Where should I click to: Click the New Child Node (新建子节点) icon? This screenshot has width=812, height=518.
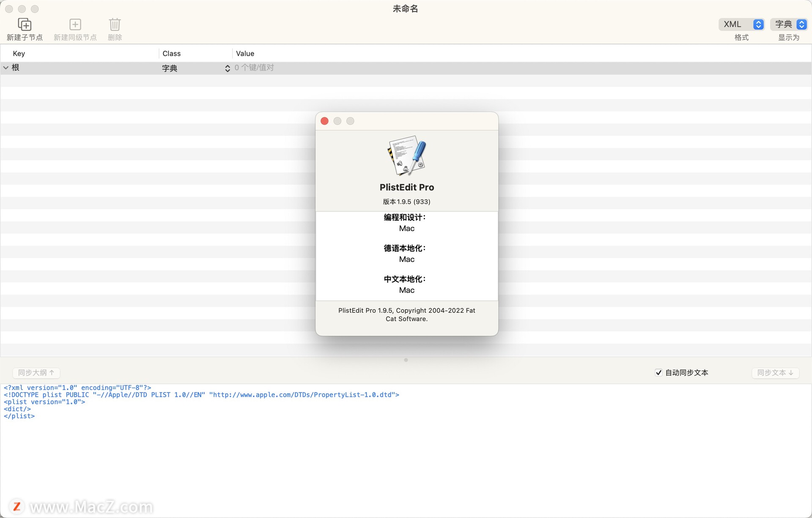pyautogui.click(x=25, y=25)
